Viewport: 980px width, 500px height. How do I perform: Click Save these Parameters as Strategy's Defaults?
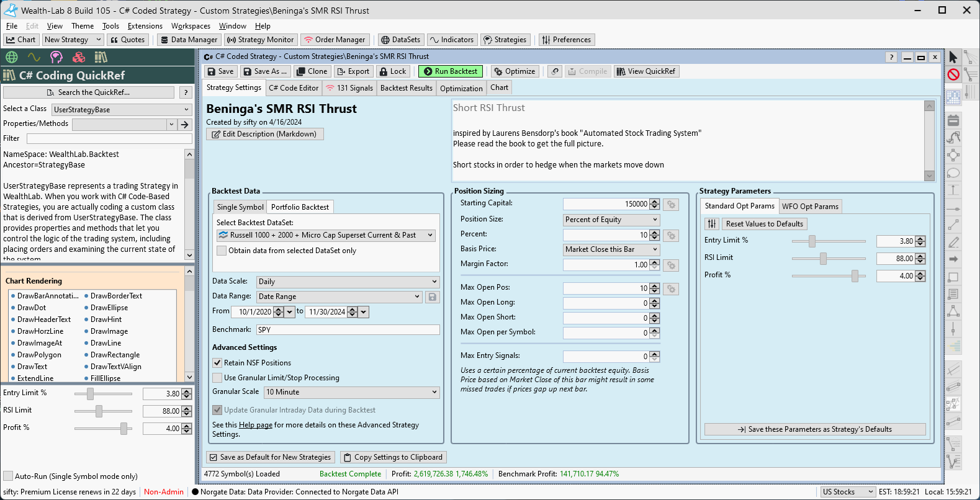tap(815, 429)
